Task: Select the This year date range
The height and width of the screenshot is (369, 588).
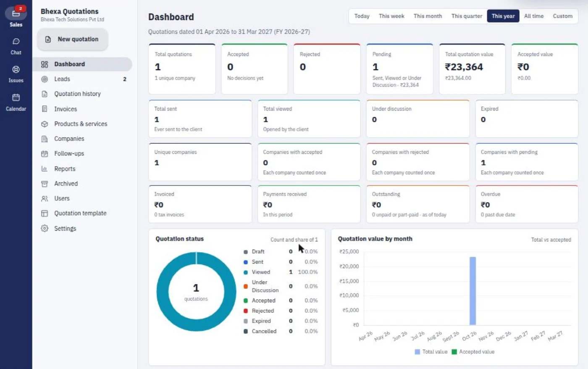Action: (503, 16)
